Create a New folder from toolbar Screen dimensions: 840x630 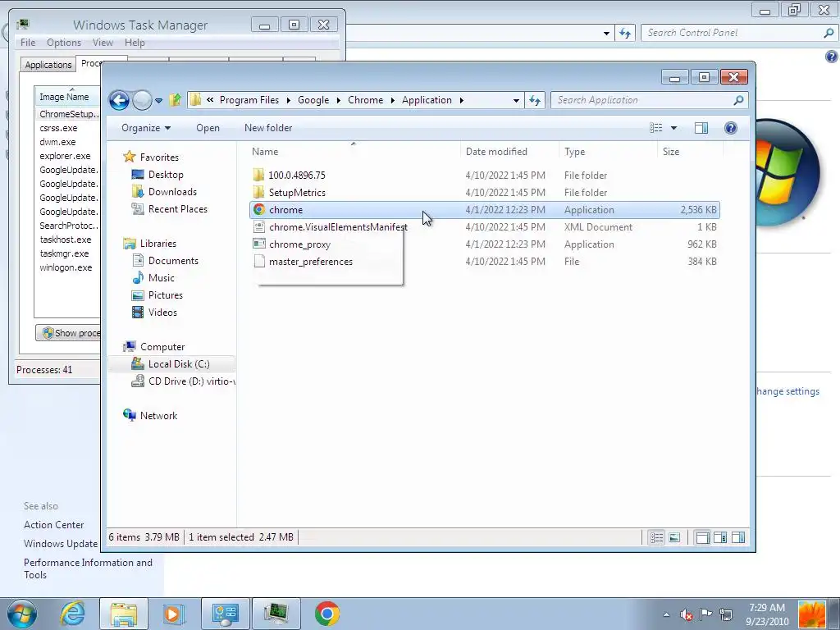[268, 128]
